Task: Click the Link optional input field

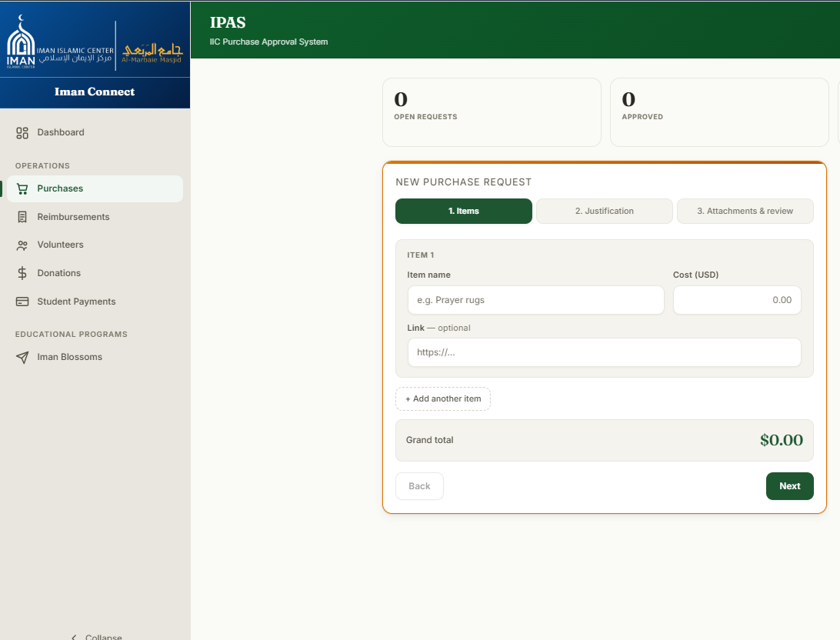Action: 605,352
